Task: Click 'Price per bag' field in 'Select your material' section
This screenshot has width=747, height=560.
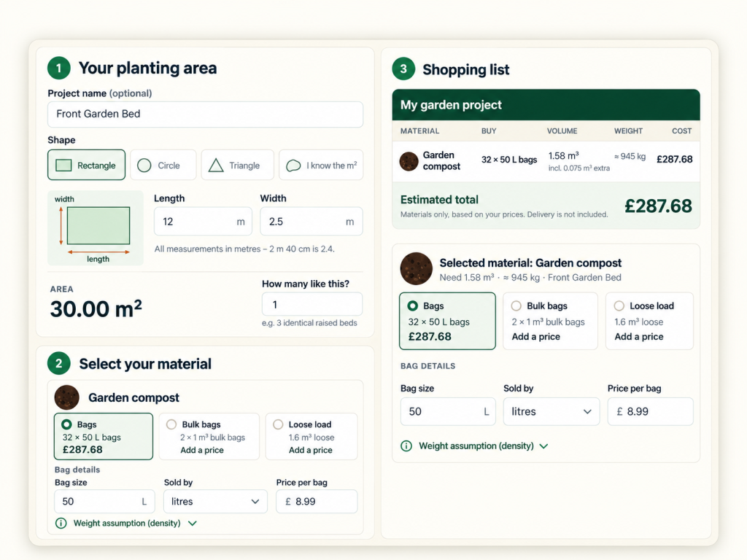Action: click(317, 502)
